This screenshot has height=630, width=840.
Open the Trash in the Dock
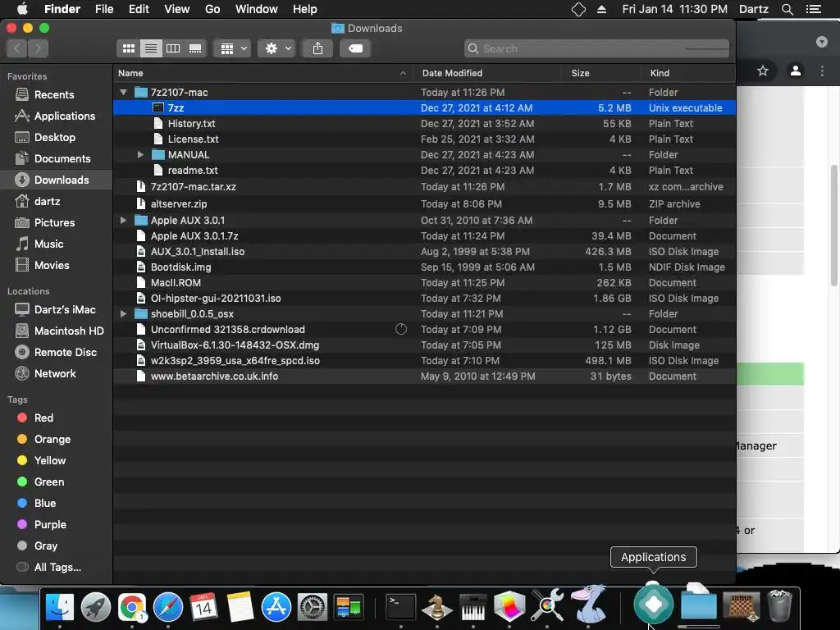coord(779,606)
